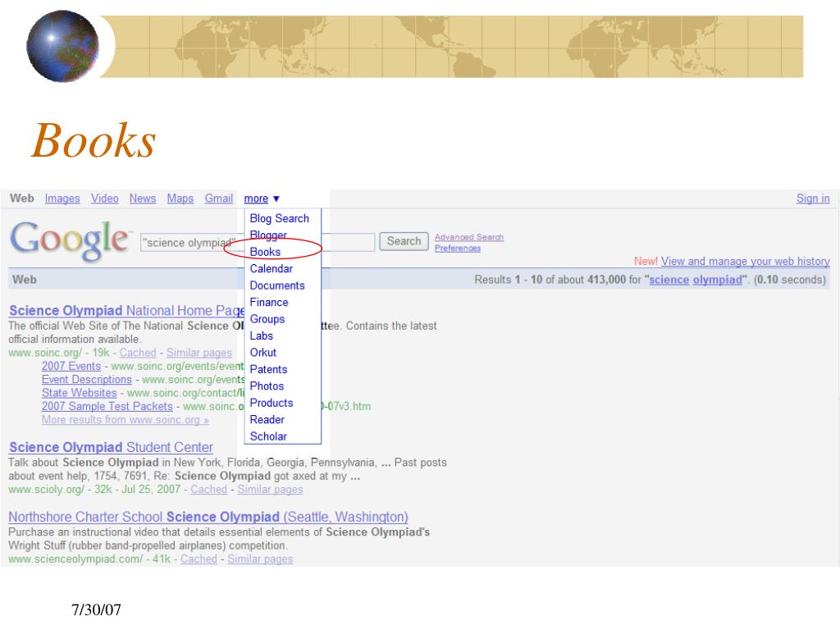Screen dimensions: 840x630
Task: Open State Websites sublink
Action: [80, 393]
